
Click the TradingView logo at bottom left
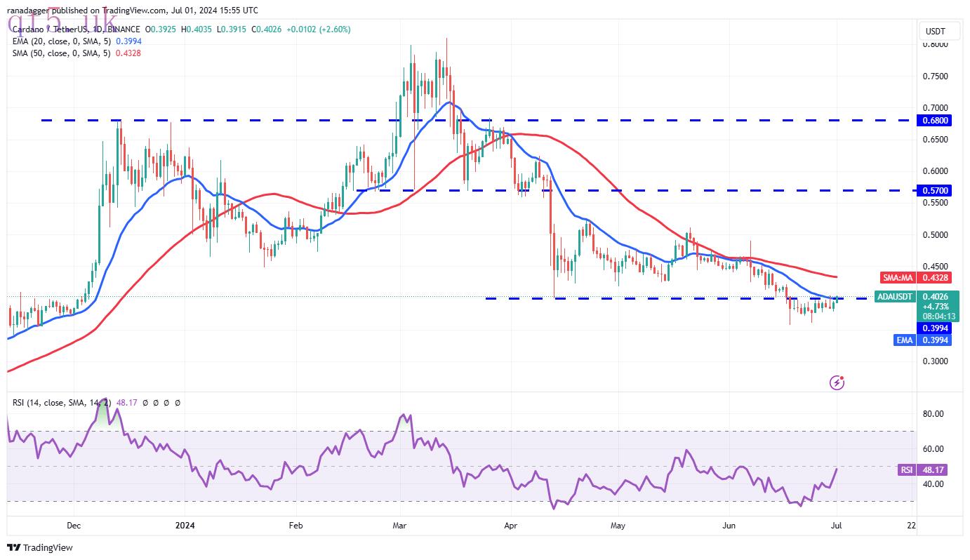click(40, 547)
